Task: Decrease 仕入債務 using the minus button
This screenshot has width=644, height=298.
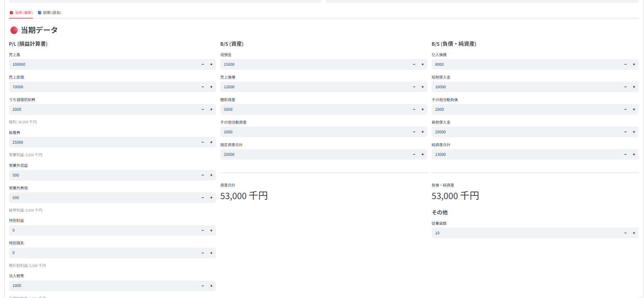Action: [625, 64]
